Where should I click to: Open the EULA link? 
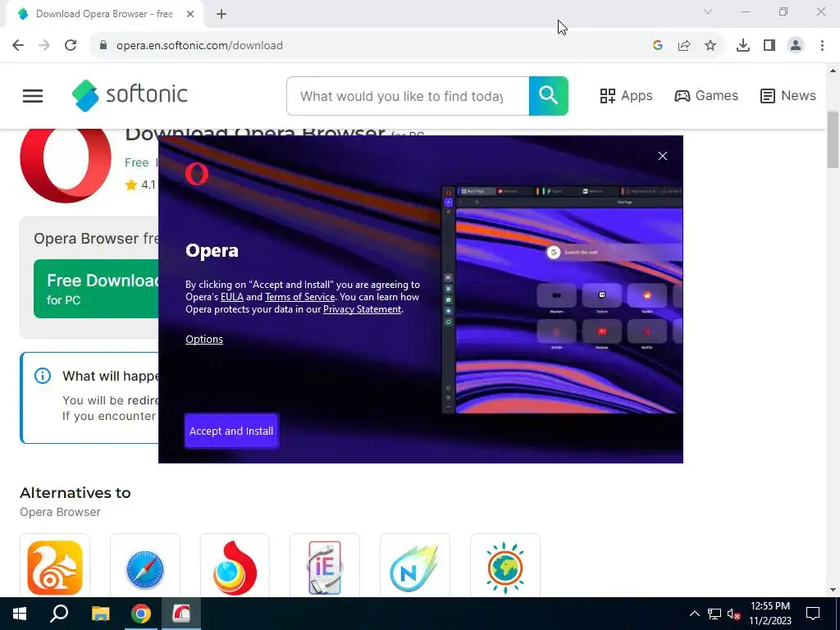tap(232, 297)
